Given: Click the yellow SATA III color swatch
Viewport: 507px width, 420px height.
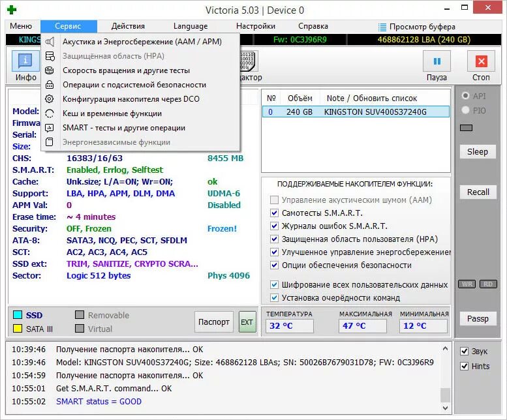Looking at the screenshot, I should point(18,329).
